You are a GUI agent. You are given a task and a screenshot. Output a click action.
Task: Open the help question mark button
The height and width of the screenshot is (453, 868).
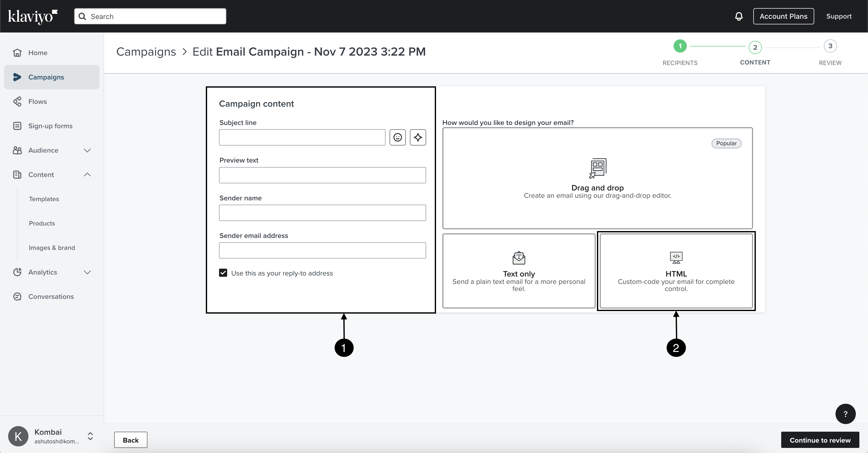pos(845,414)
